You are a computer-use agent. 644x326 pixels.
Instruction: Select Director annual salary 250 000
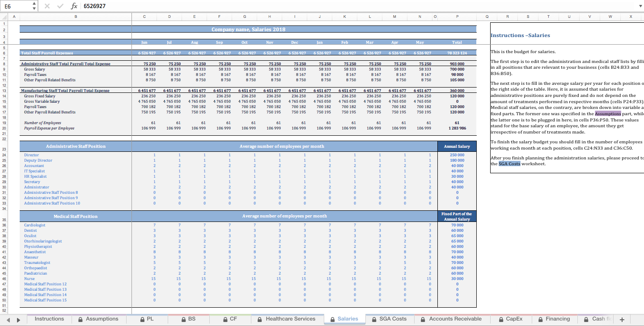click(x=457, y=155)
